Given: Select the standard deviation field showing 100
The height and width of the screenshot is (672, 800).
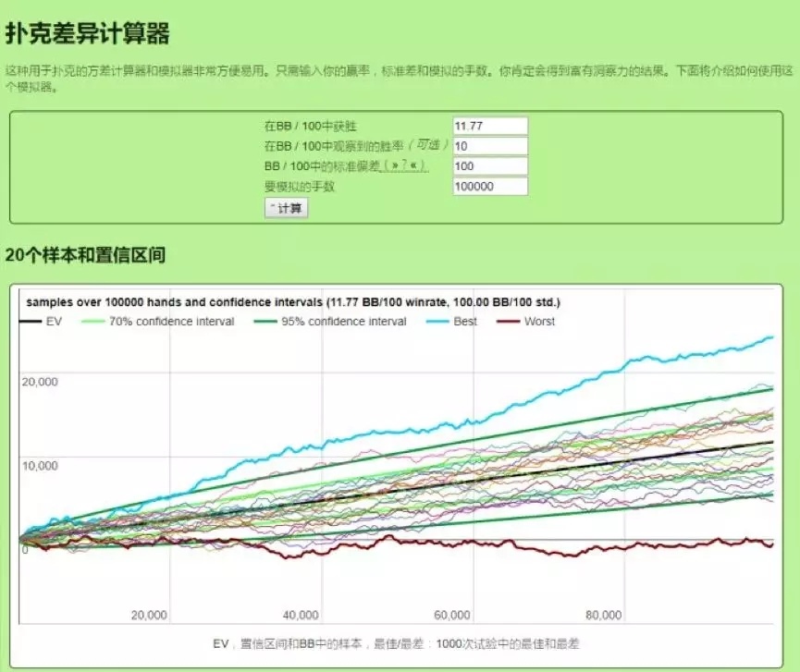Looking at the screenshot, I should pos(490,166).
